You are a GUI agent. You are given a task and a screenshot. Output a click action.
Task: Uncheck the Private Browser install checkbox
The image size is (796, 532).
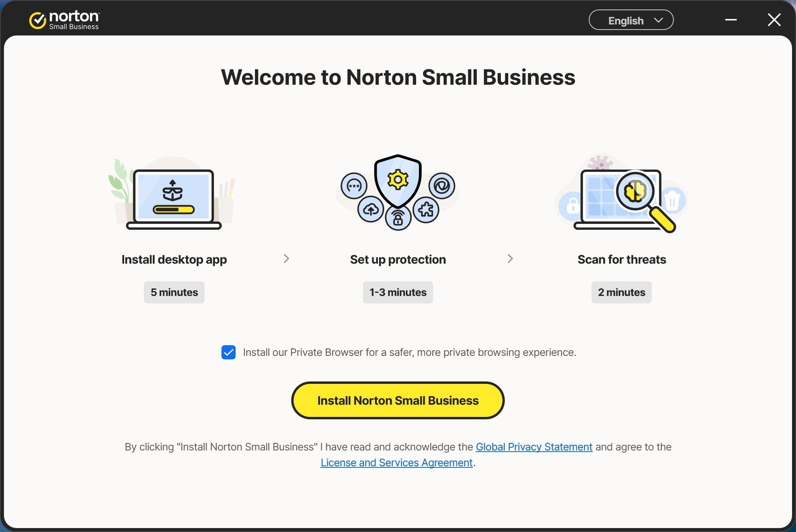coord(229,352)
